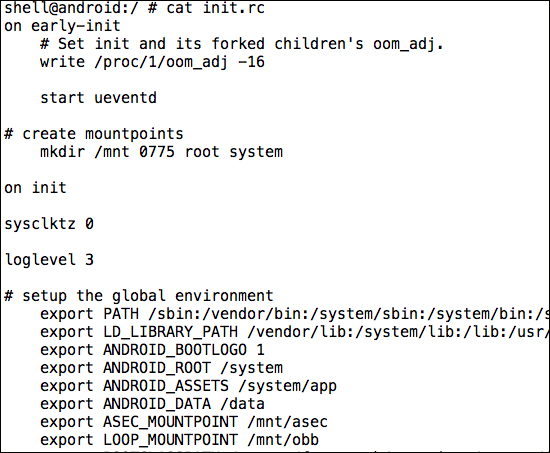Click the comment about init's forked children
The height and width of the screenshot is (453, 550).
tap(242, 44)
